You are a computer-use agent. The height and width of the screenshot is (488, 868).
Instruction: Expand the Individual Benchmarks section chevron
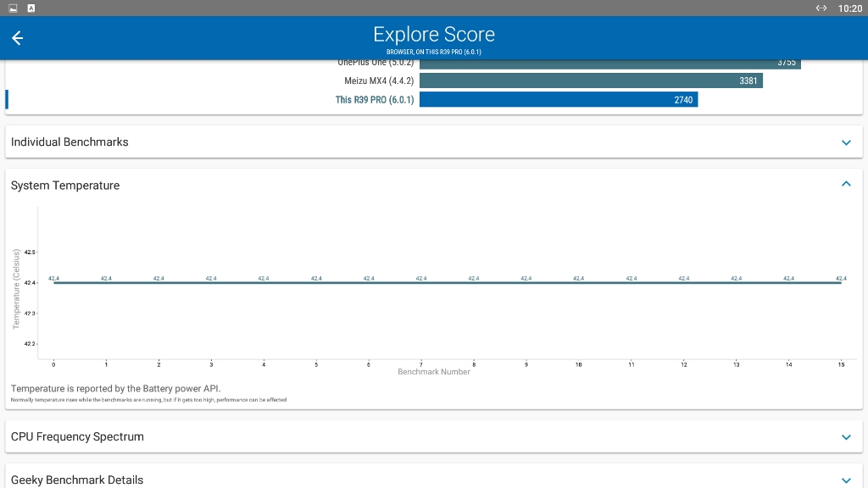(x=846, y=142)
